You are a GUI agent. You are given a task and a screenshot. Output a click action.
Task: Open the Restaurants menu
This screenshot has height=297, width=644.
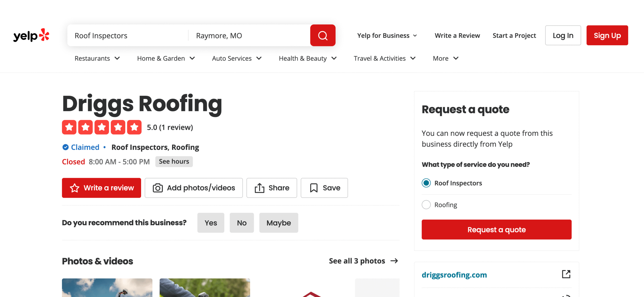(x=97, y=58)
